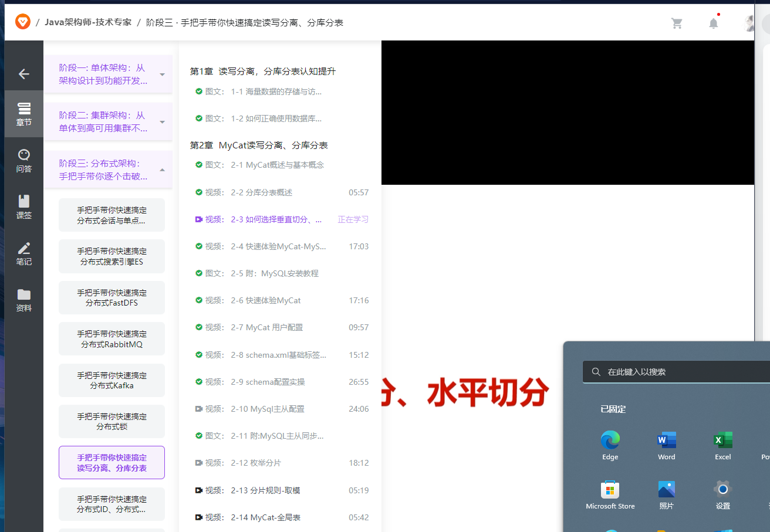The height and width of the screenshot is (532, 770).
Task: Expand 阶段二 集群架构 section
Action: point(108,121)
